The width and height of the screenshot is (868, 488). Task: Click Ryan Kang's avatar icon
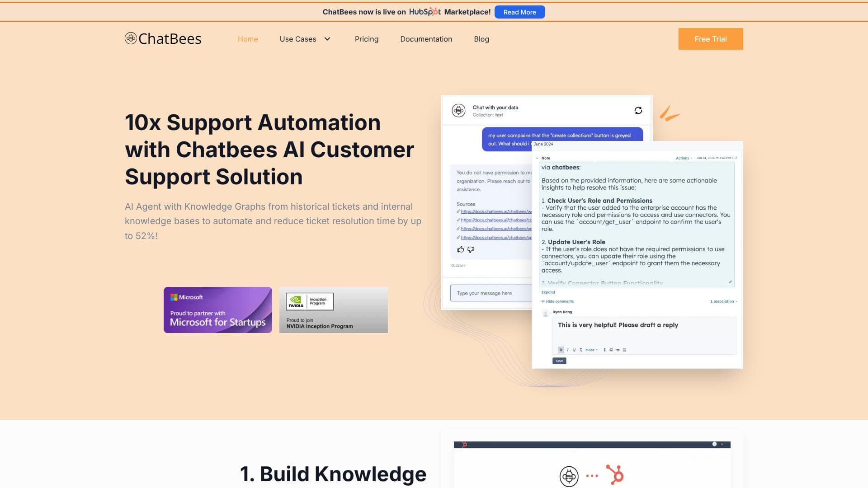pyautogui.click(x=545, y=313)
